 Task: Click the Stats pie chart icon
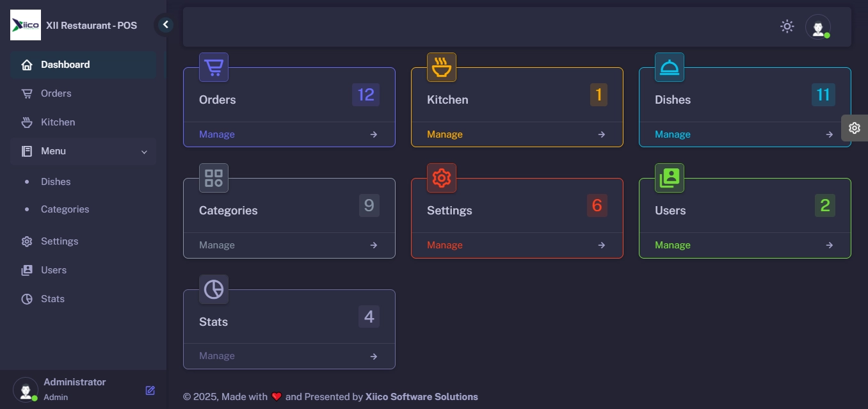(214, 289)
